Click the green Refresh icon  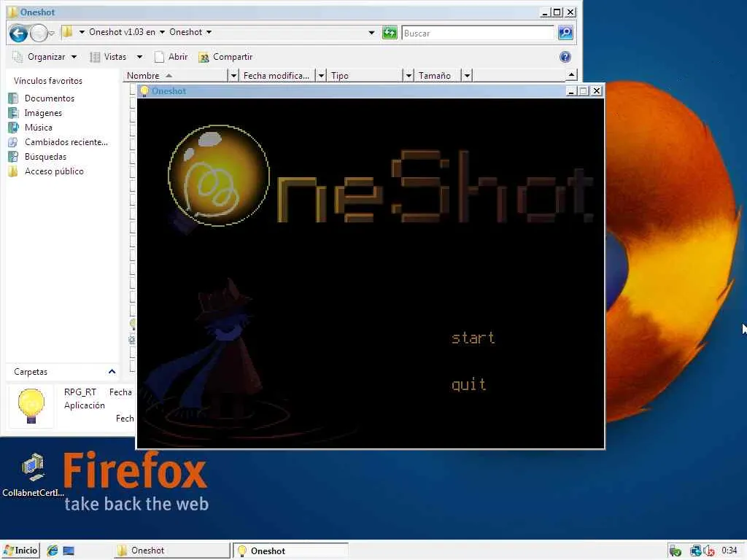click(x=390, y=33)
